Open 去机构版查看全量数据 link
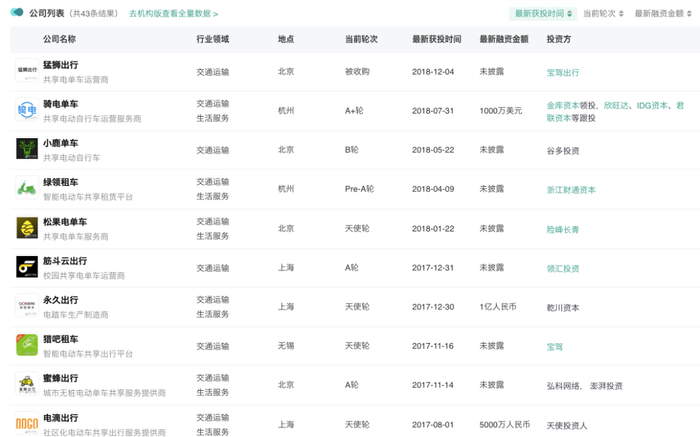Viewport: 700px width, 437px height. [173, 15]
